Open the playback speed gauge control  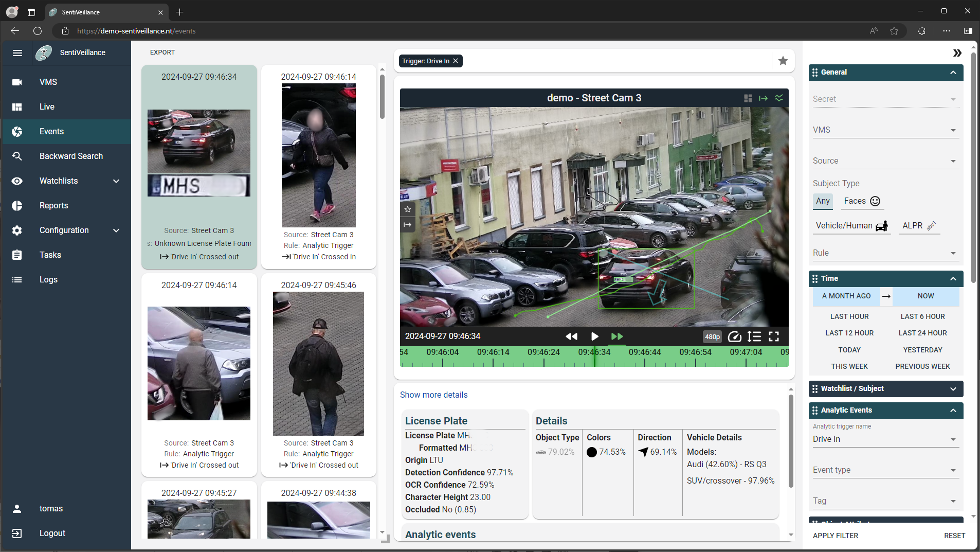point(735,336)
